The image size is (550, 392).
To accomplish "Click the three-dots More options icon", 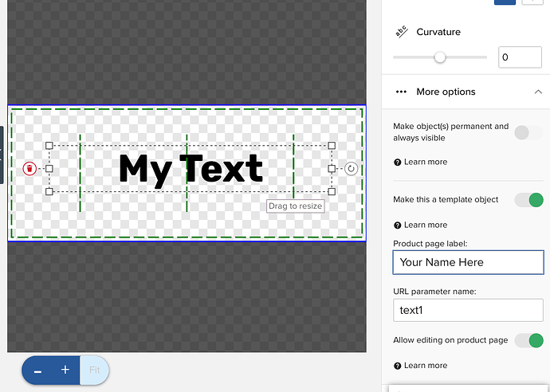I will pyautogui.click(x=401, y=92).
